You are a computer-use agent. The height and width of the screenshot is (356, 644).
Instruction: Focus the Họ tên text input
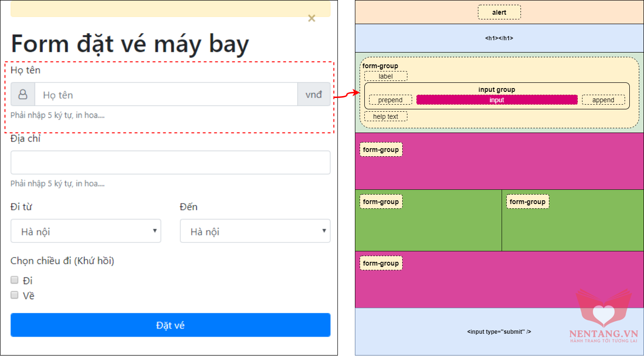(166, 95)
